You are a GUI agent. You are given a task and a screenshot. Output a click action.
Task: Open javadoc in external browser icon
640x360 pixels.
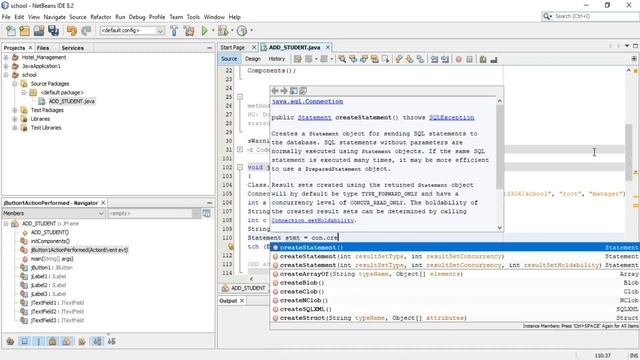pyautogui.click(x=293, y=91)
